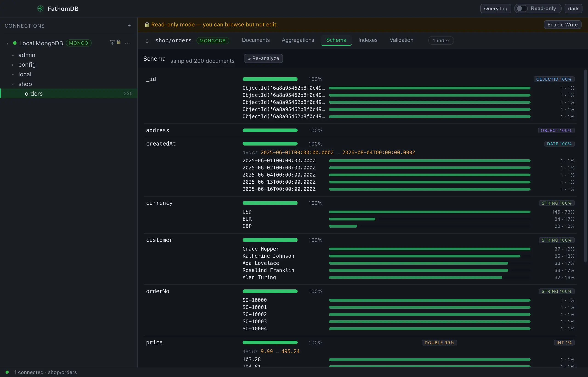Viewport: 588px width, 377px height.
Task: Click the DATE 100% type badge
Action: pos(559,144)
